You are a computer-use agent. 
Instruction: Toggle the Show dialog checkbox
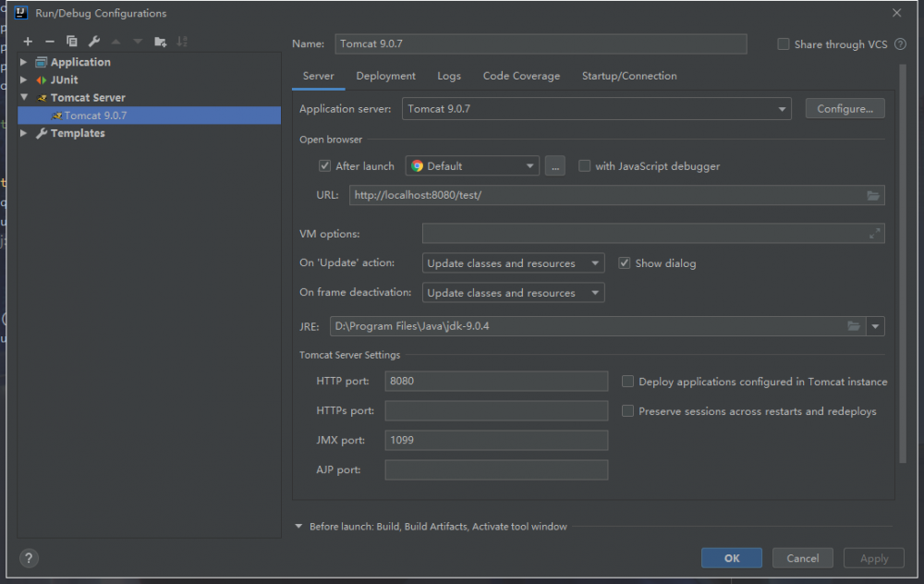625,263
